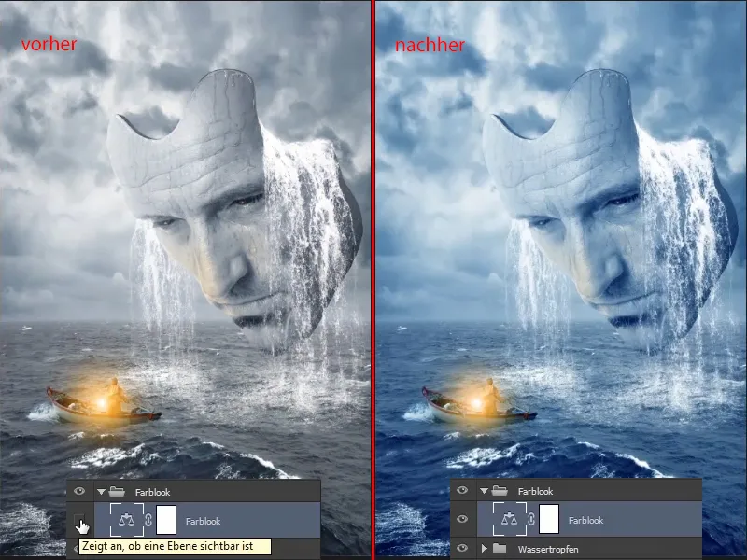747x560 pixels.
Task: Hide the Farblook adjustment layer in the nachher panel
Action: coord(462,519)
